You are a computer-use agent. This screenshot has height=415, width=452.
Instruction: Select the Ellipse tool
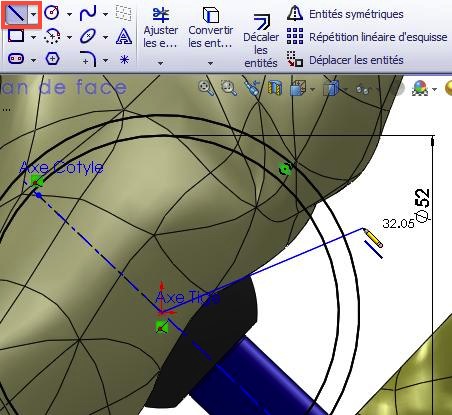(88, 36)
